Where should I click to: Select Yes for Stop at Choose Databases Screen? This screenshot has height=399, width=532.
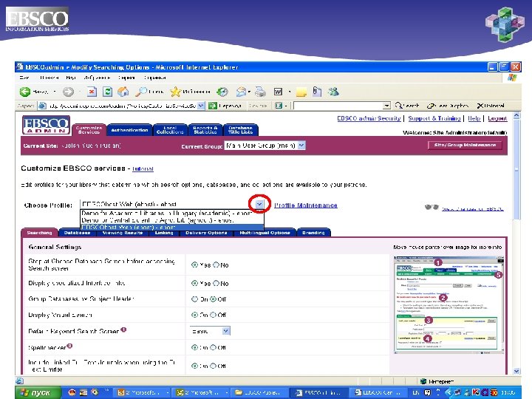(x=194, y=265)
